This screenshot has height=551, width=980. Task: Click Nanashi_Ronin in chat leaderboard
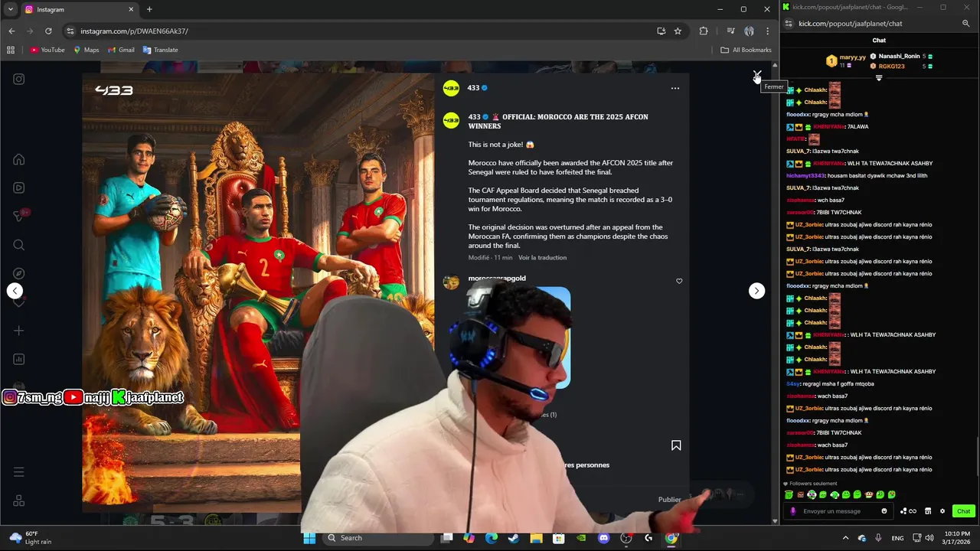(x=899, y=56)
